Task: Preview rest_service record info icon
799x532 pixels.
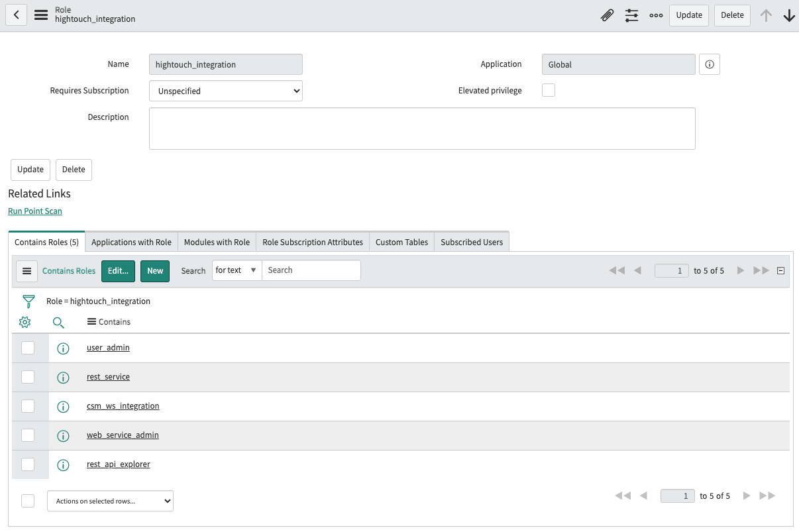Action: (64, 378)
